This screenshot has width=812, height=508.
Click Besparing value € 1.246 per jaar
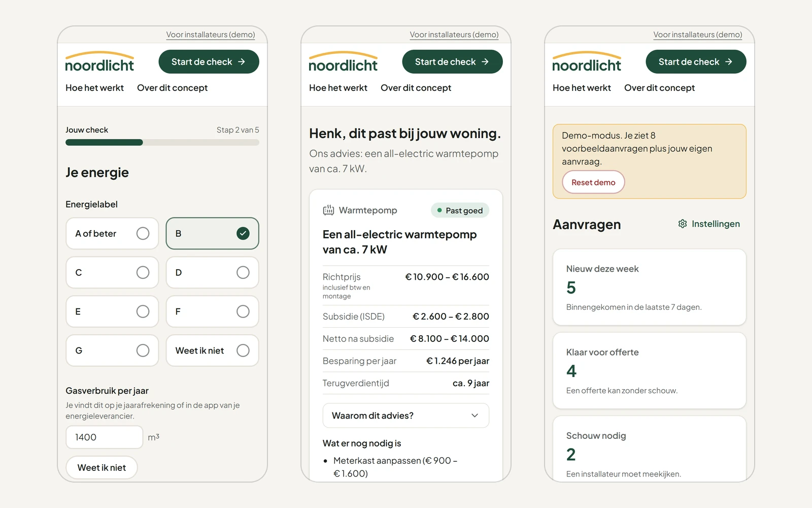pos(458,361)
